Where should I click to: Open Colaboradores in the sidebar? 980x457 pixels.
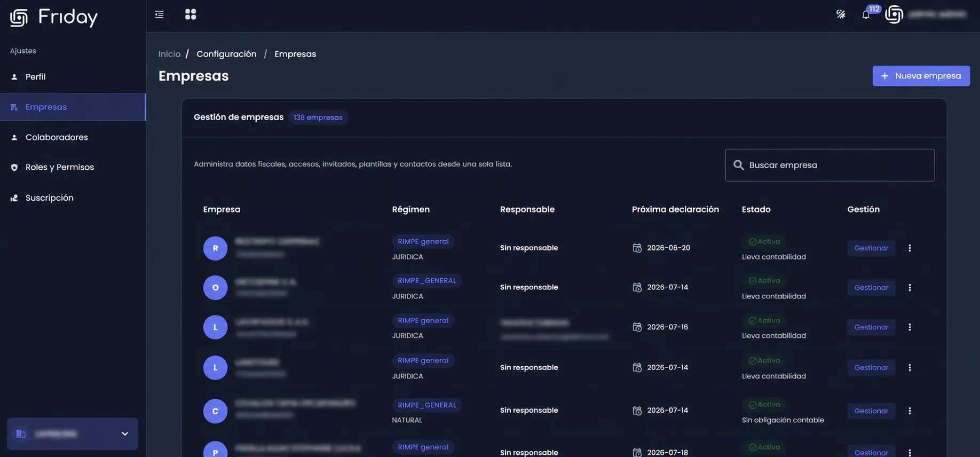(x=73, y=137)
